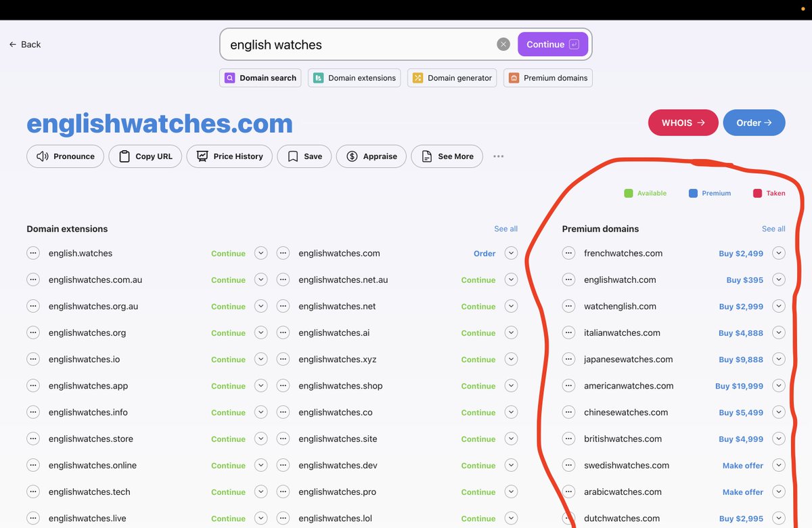Open options menu for englishwatches.net row
Image resolution: width=812 pixels, height=528 pixels.
(x=283, y=306)
